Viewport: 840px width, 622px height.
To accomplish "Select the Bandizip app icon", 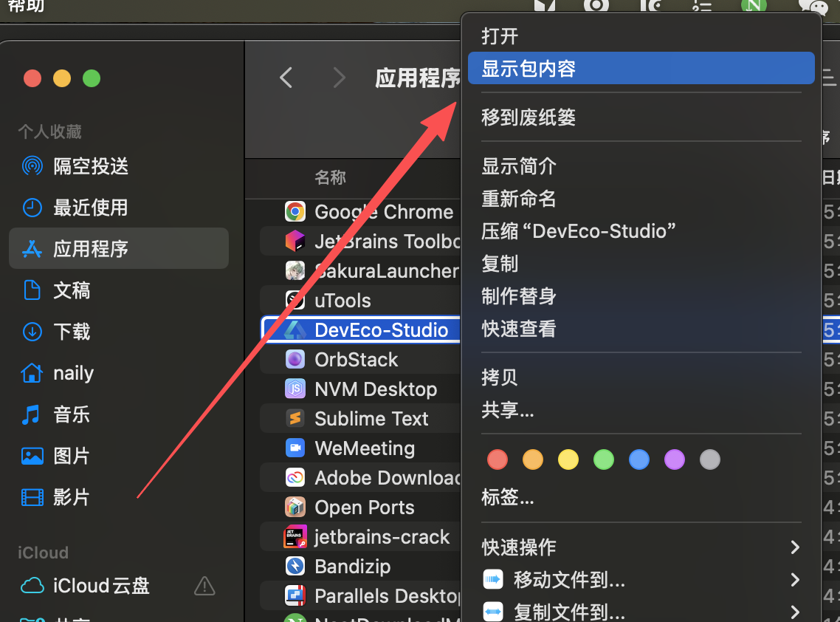I will pos(295,567).
